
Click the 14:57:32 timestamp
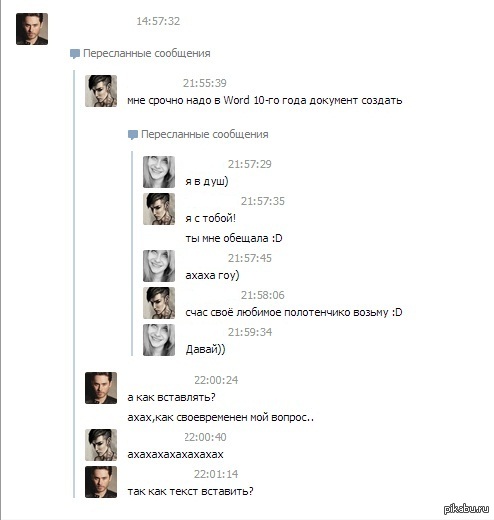(x=158, y=21)
